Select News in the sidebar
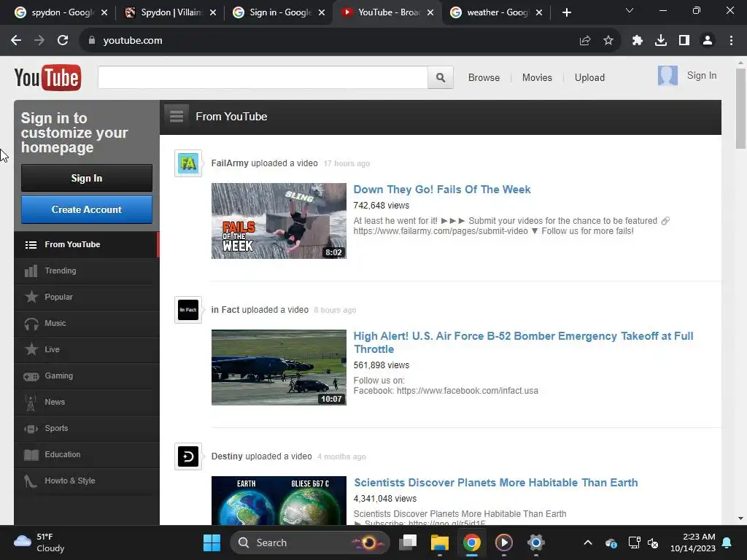 point(87,402)
